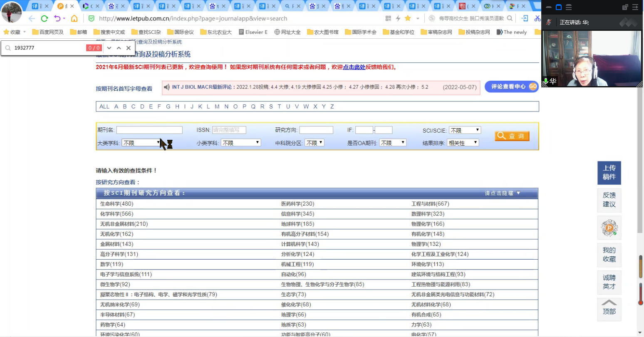Click the muted microphone icon in the meeting panel

click(549, 22)
